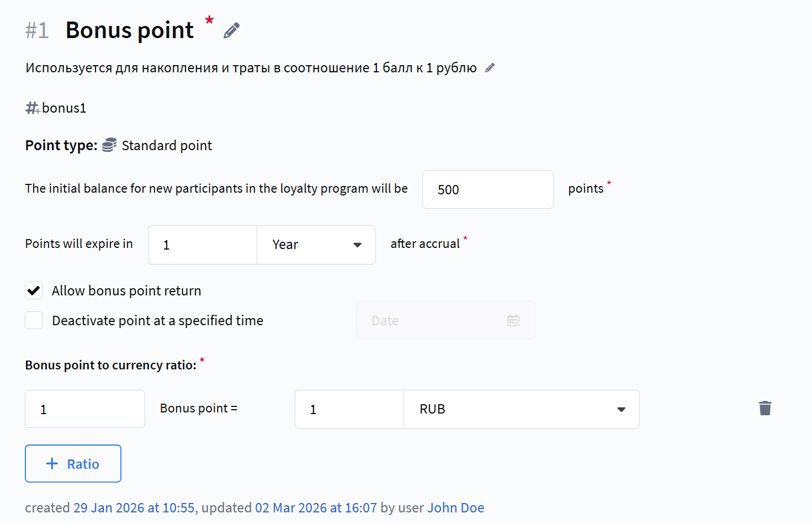Click the created date 29 Jan 2026 link
Viewport: 812px width, 524px height.
click(134, 508)
